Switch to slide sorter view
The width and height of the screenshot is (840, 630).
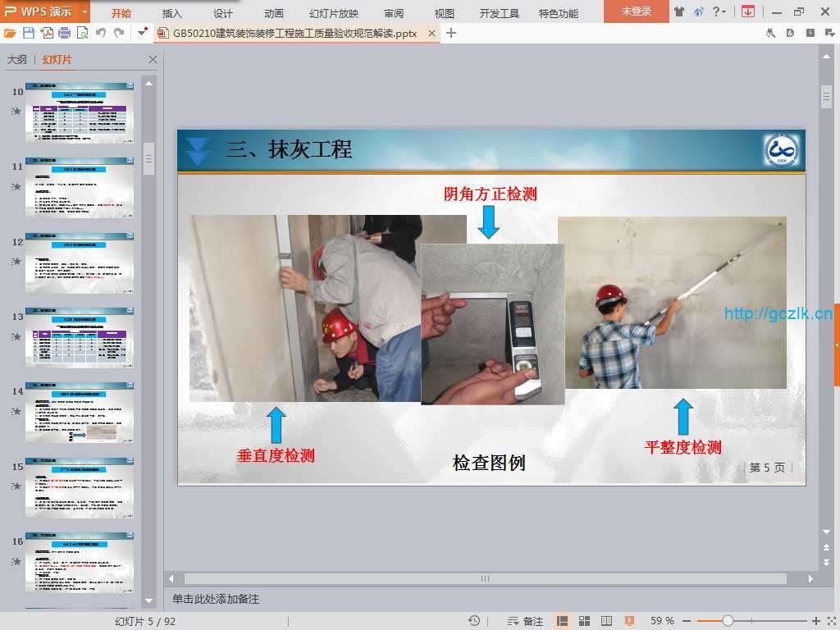click(585, 621)
